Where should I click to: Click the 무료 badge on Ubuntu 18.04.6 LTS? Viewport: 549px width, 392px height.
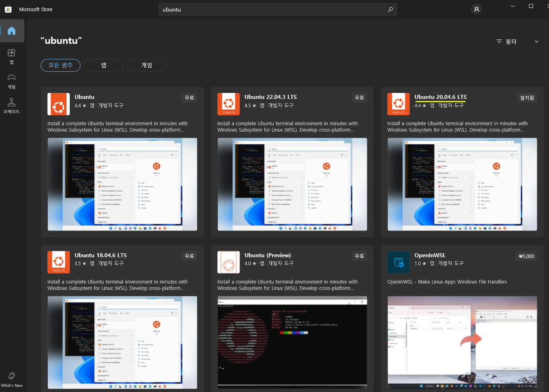(x=189, y=256)
